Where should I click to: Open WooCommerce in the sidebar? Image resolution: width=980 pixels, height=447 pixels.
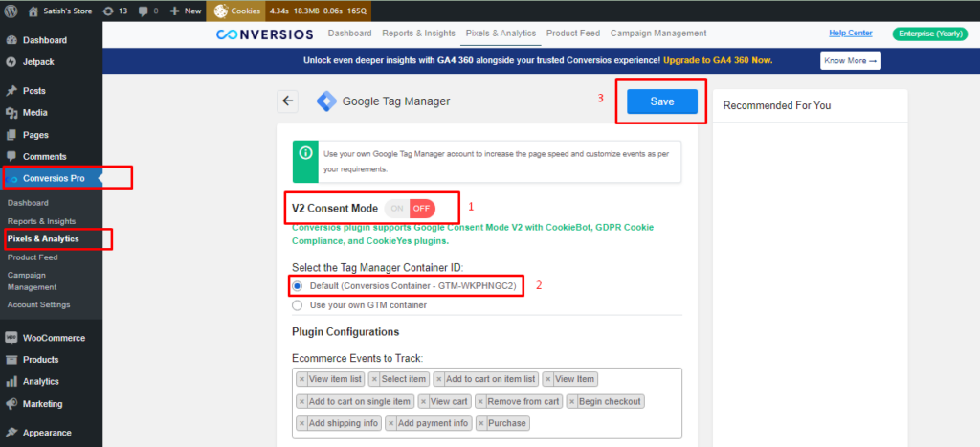(52, 338)
